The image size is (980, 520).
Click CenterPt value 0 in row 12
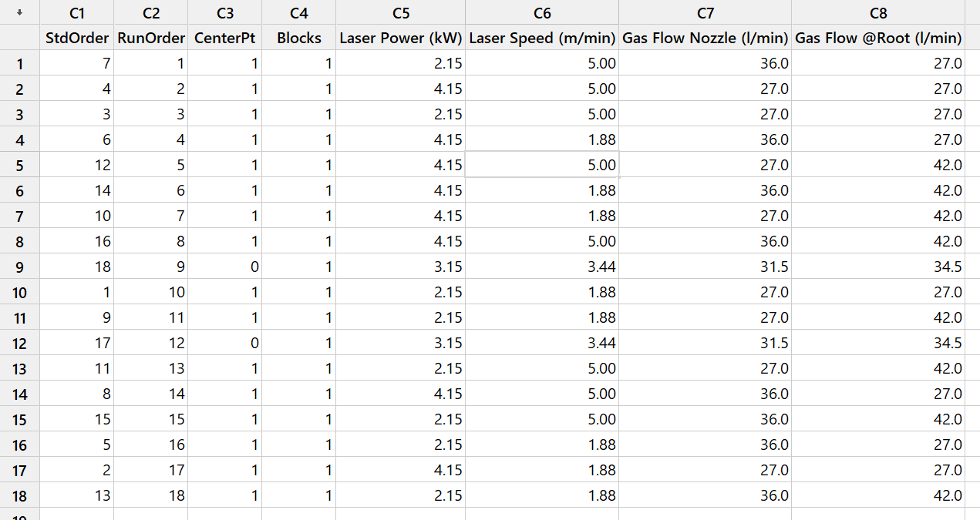(224, 343)
